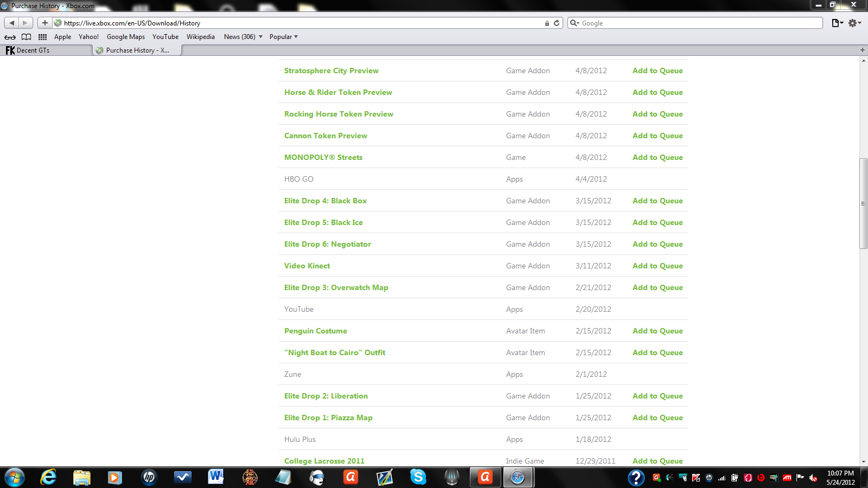This screenshot has width=868, height=488.
Task: Click the 4/4/2012 date cell
Action: click(591, 179)
